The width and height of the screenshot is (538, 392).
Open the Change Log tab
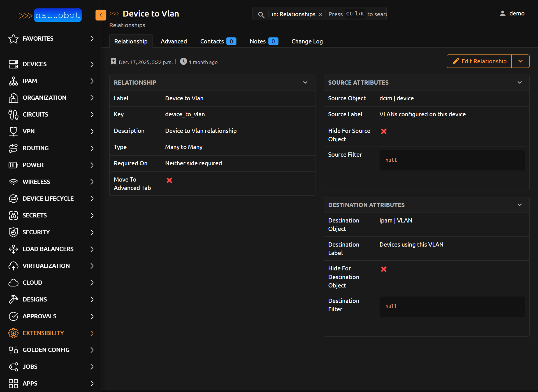tap(307, 41)
